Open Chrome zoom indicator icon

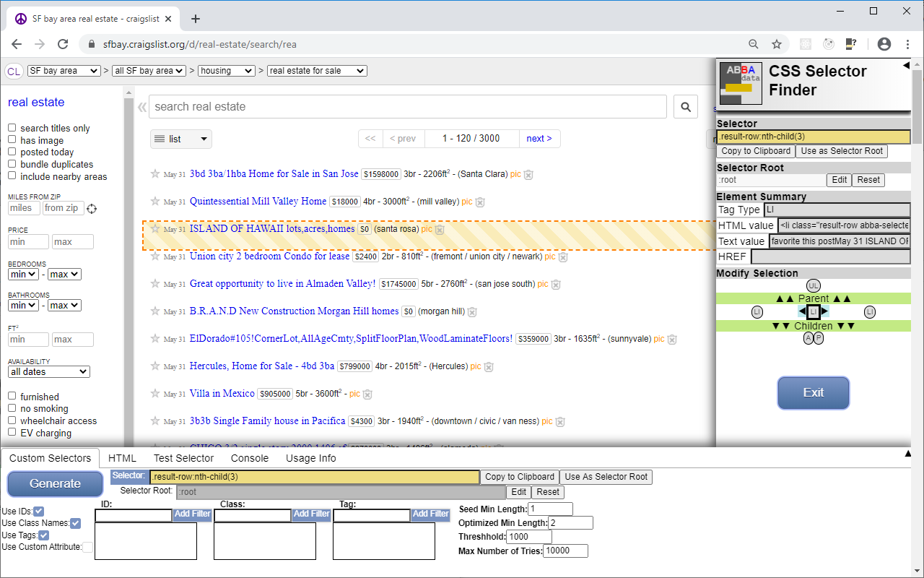pyautogui.click(x=754, y=44)
